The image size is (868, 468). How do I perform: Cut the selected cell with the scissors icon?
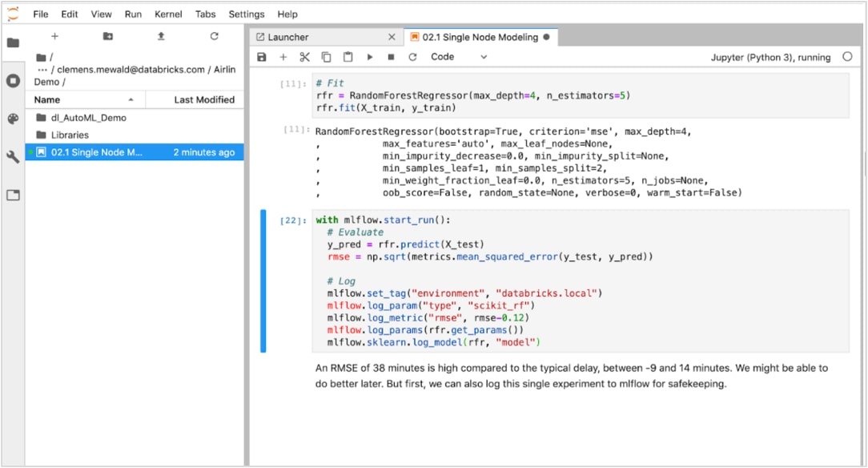304,57
